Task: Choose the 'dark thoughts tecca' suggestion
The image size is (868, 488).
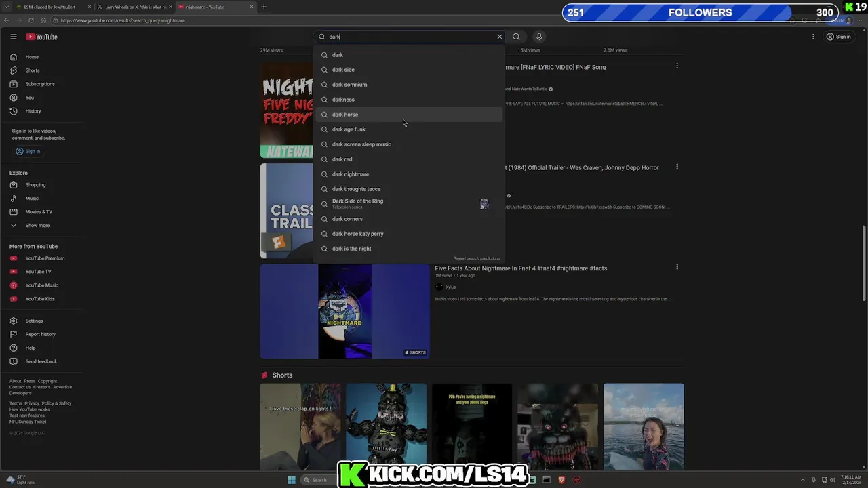Action: 409,189
